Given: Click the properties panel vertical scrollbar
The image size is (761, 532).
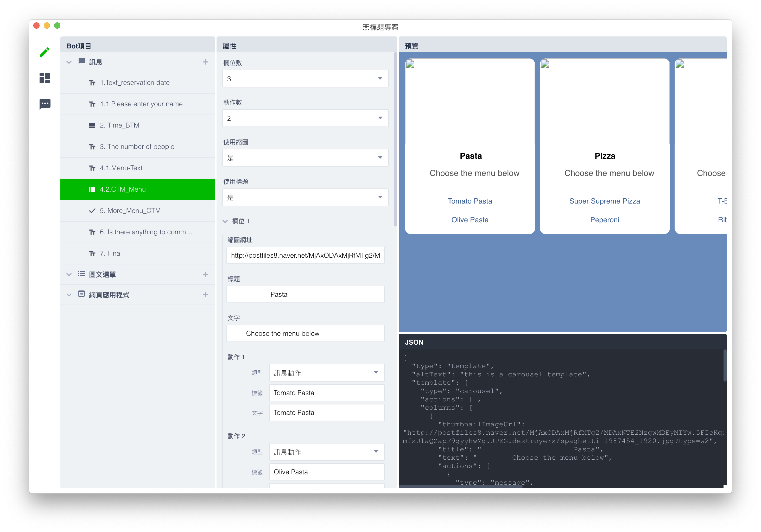Looking at the screenshot, I should click(x=395, y=139).
